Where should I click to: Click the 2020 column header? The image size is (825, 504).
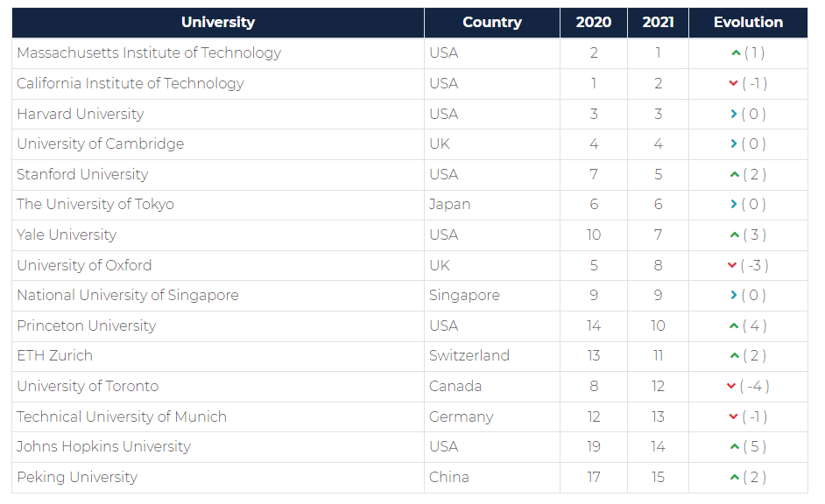pyautogui.click(x=594, y=23)
